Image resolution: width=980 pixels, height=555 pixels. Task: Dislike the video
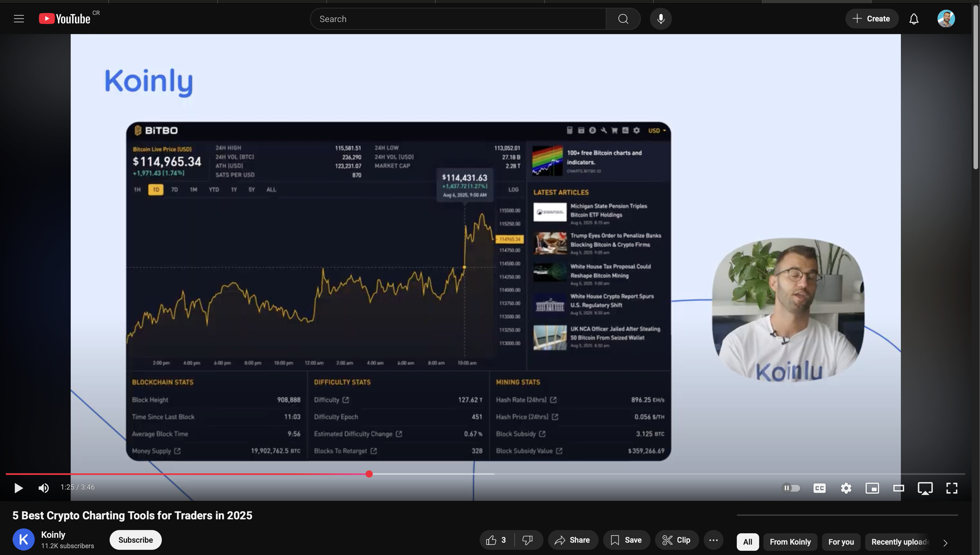point(528,540)
